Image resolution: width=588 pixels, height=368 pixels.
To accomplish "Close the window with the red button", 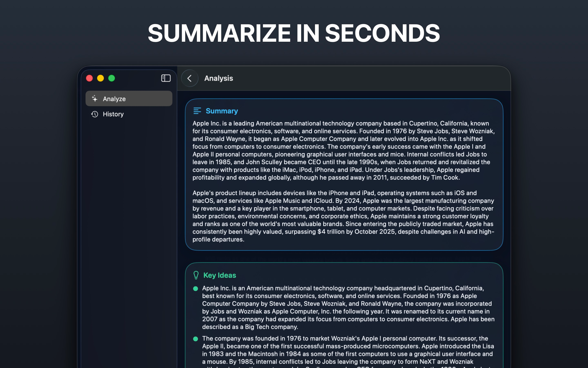I will [89, 78].
